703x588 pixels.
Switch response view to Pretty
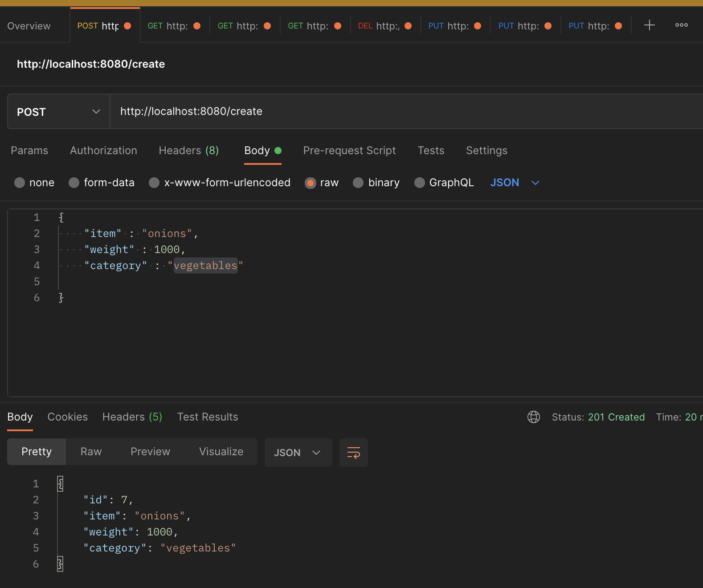[x=37, y=452]
